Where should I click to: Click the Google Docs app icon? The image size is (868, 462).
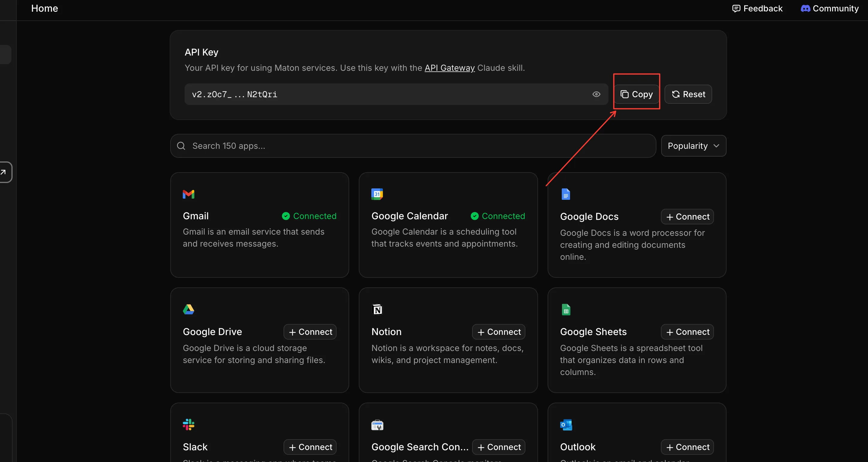pyautogui.click(x=566, y=194)
